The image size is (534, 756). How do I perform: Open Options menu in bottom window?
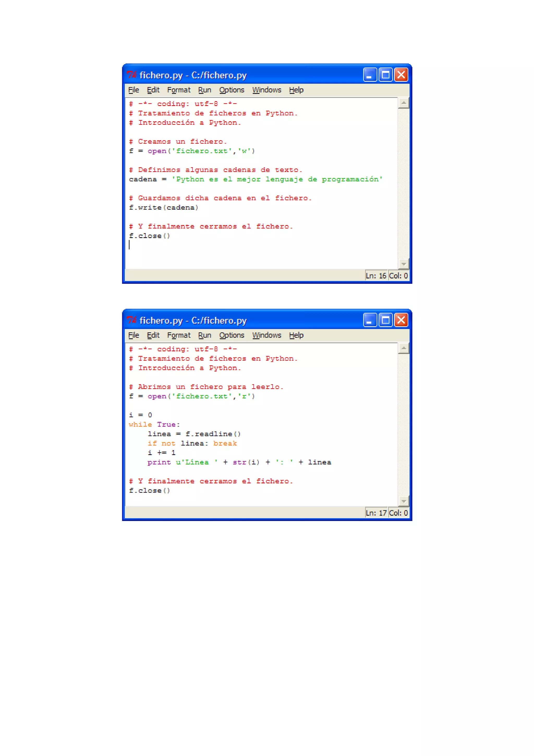pos(232,335)
